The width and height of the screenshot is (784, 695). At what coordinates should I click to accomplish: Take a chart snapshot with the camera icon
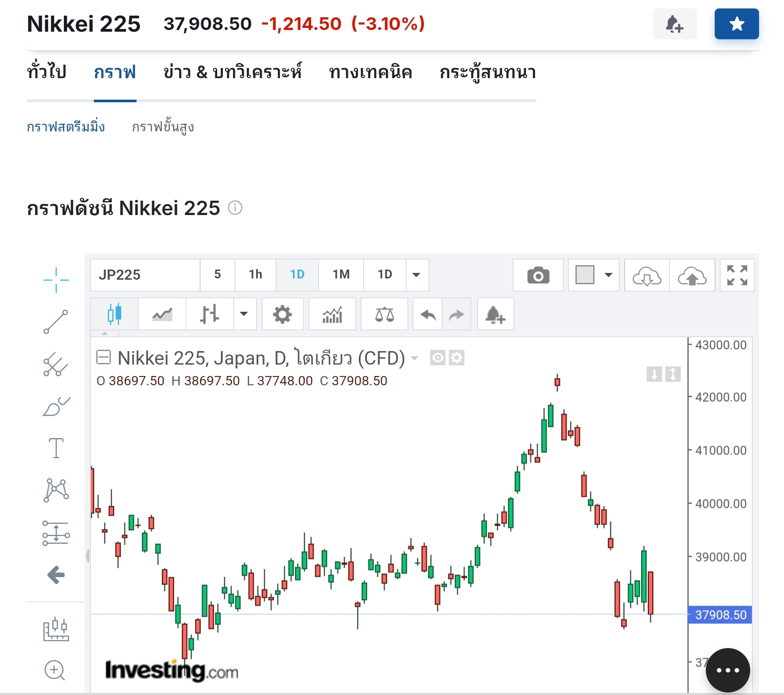click(538, 275)
